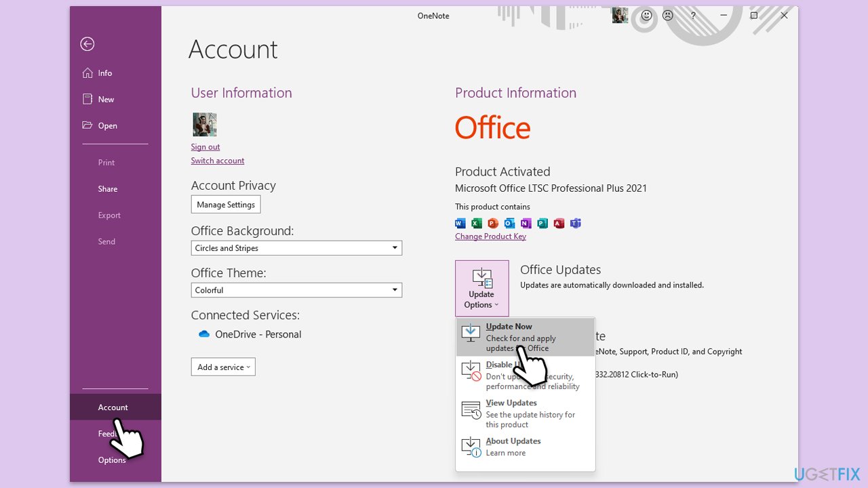
Task: Open the Info tab in sidebar
Action: [104, 73]
